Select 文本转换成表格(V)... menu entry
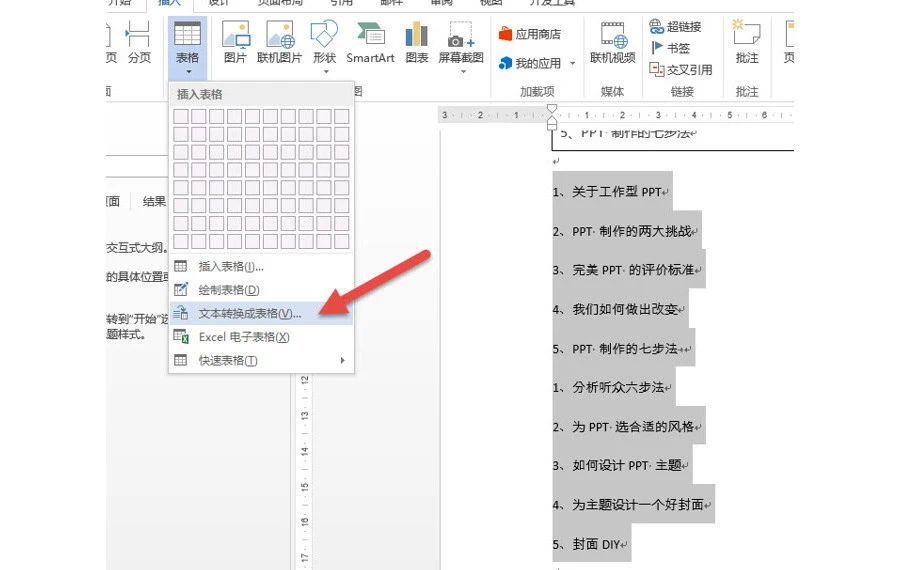Viewport: 900px width, 570px height. tap(261, 313)
